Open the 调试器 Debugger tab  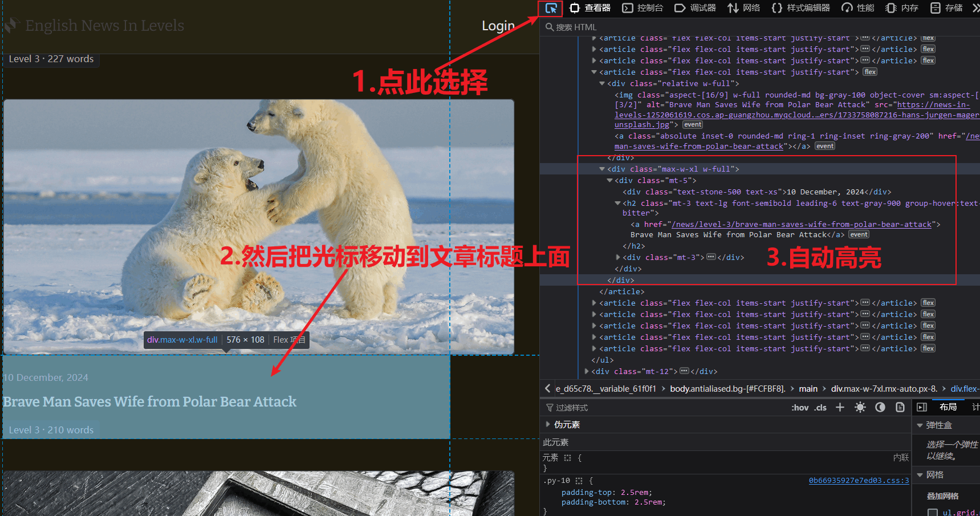click(696, 8)
